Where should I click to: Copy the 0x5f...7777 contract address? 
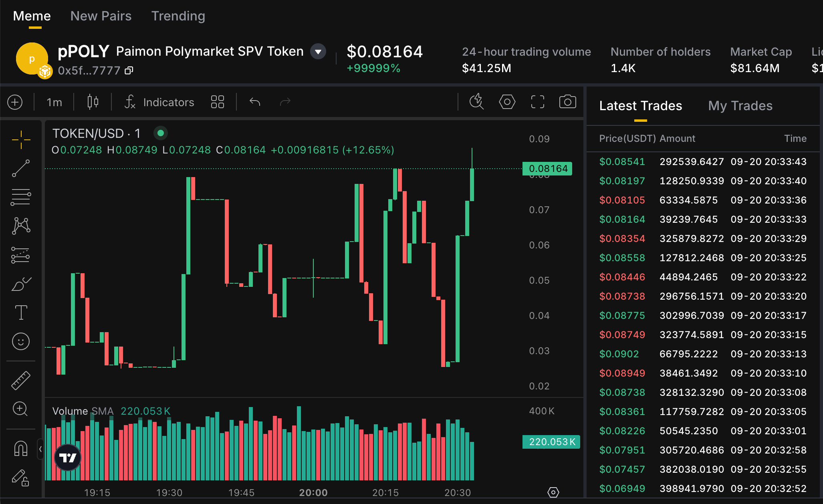129,71
